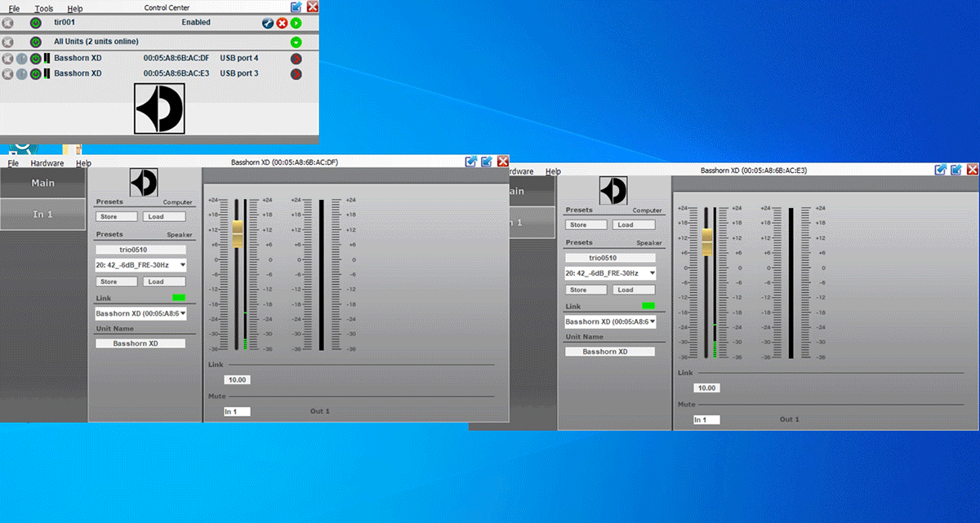Click the USB port 3 label
The image size is (980, 523).
(x=239, y=73)
